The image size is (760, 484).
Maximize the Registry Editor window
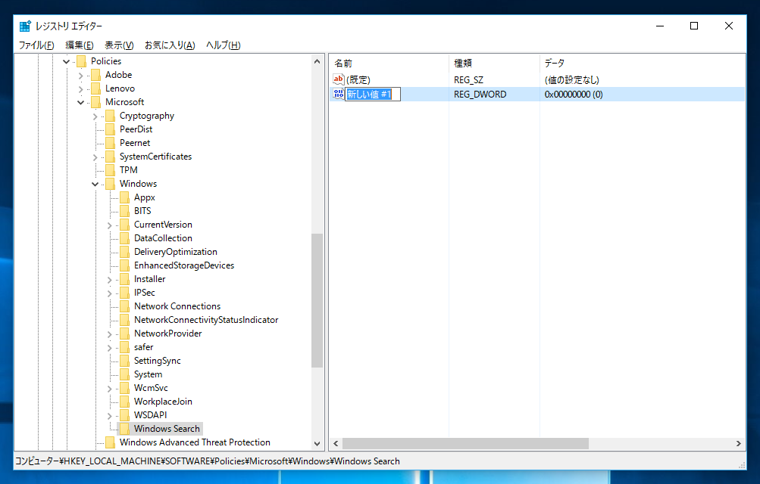tap(694, 26)
